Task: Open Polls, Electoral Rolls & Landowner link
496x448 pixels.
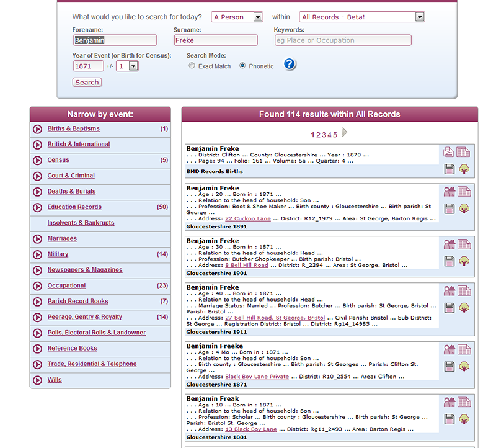Action: [97, 333]
